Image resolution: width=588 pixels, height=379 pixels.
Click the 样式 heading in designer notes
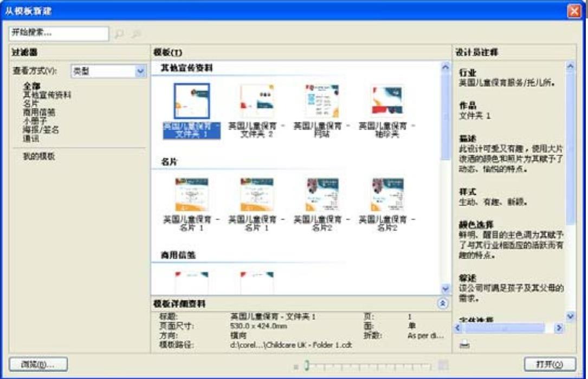point(468,192)
